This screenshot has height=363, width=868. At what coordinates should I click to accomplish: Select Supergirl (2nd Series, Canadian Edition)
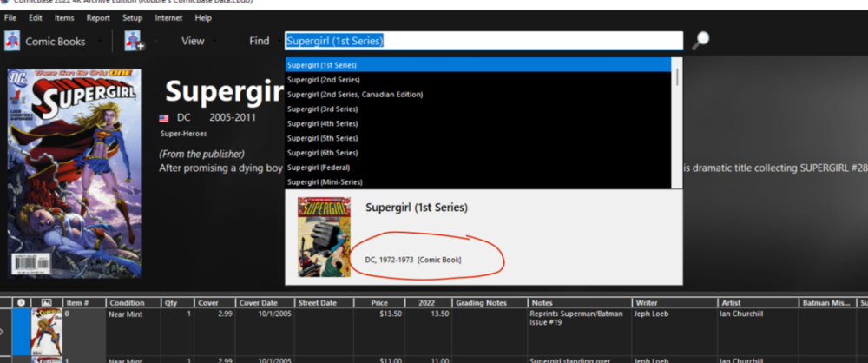477,94
